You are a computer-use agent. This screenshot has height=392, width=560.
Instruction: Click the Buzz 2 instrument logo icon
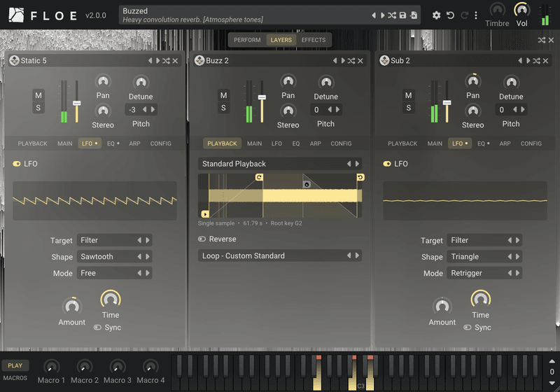pyautogui.click(x=199, y=61)
